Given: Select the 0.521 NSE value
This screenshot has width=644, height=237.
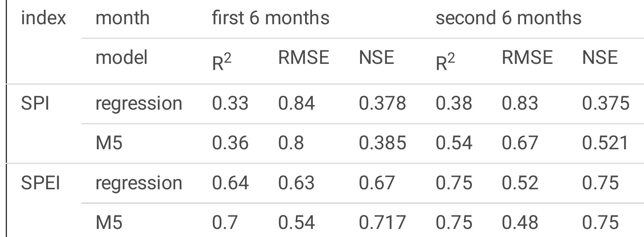Looking at the screenshot, I should tap(605, 143).
